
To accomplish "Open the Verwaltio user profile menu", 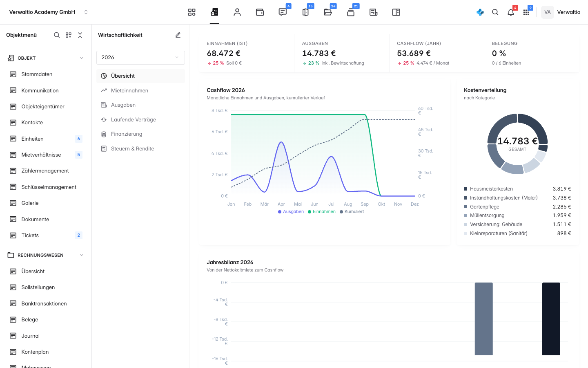I will [x=561, y=12].
